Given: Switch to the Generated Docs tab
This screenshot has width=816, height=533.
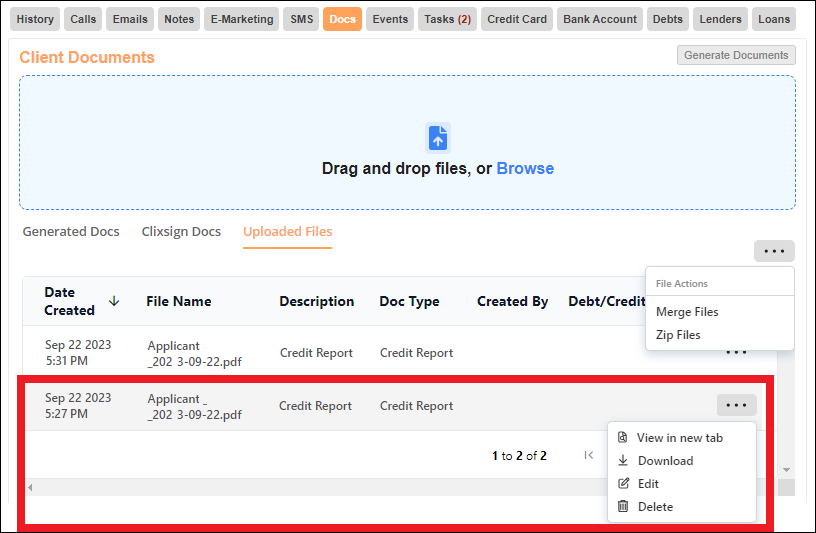Looking at the screenshot, I should 71,232.
